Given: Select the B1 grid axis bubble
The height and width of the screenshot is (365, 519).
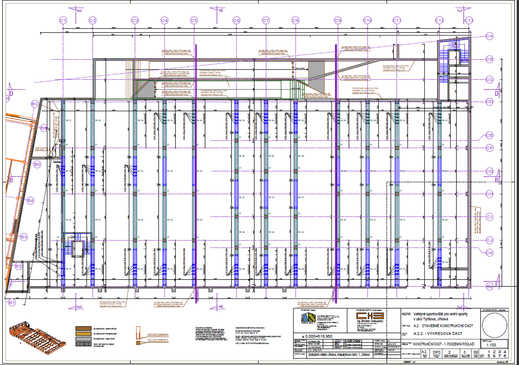Looking at the screenshot, I should click(12, 303).
